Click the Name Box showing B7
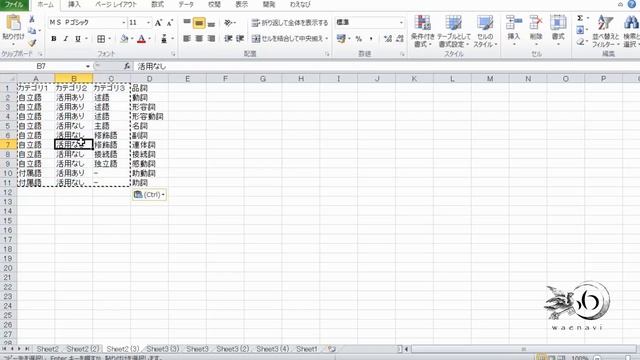 (x=42, y=66)
